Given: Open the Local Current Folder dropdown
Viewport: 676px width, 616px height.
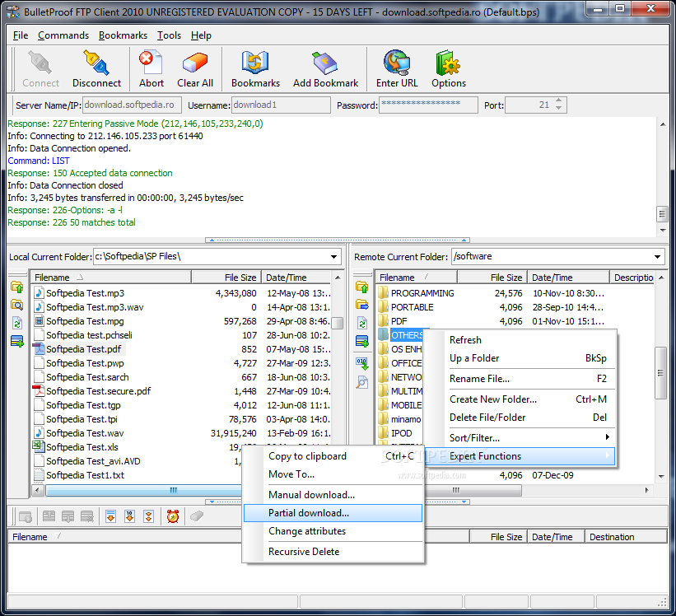Looking at the screenshot, I should pyautogui.click(x=333, y=257).
